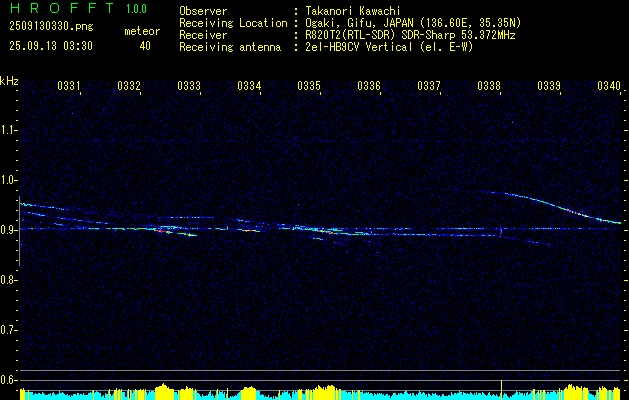Click the bright curved meteor echo near 0339
Viewport: 629px width, 400px height.
click(x=552, y=205)
